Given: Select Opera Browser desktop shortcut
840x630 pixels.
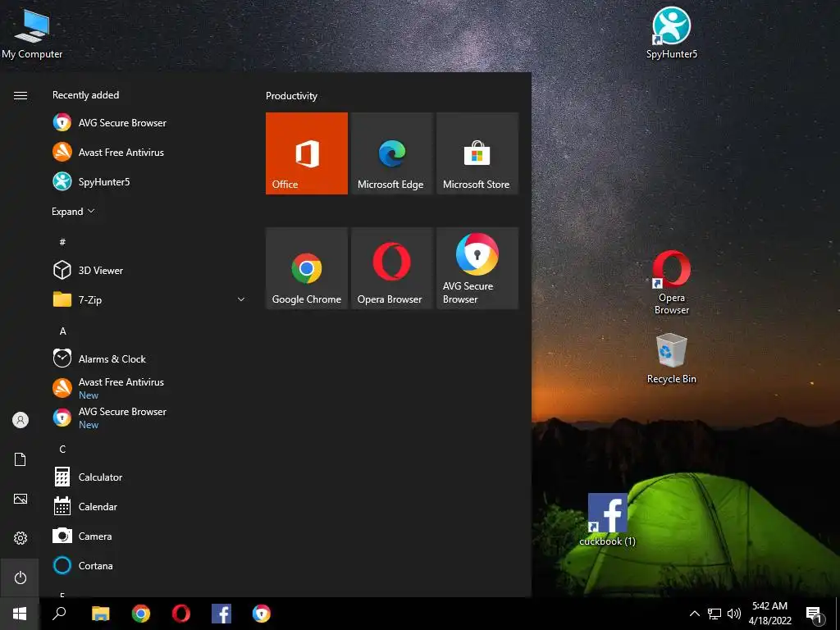Looking at the screenshot, I should (x=671, y=282).
